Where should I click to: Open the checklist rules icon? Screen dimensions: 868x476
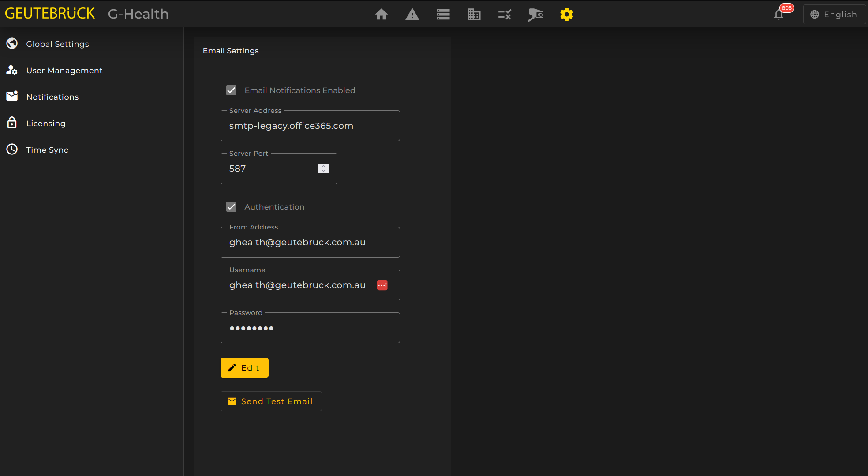(505, 15)
